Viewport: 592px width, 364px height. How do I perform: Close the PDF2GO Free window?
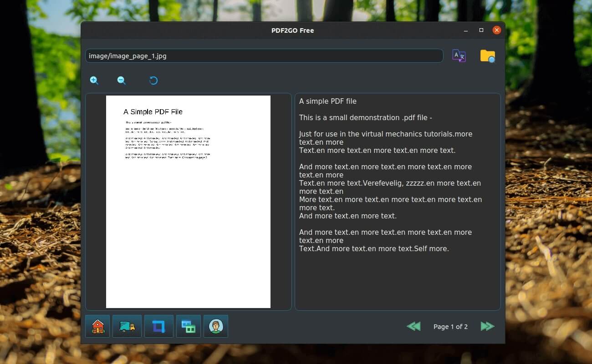pos(497,30)
